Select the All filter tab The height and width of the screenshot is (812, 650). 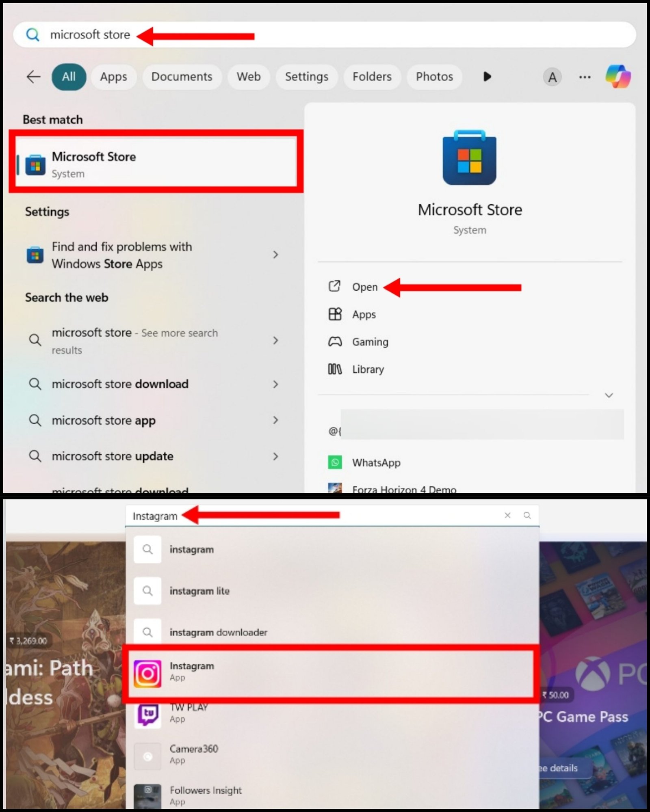69,76
